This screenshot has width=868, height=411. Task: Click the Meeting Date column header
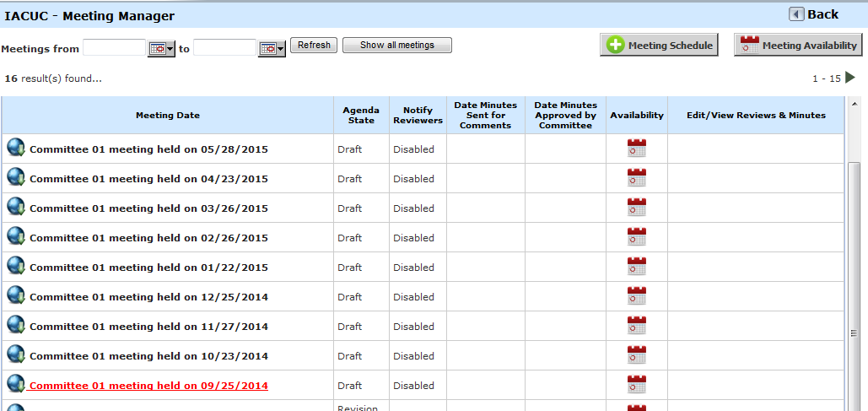168,116
